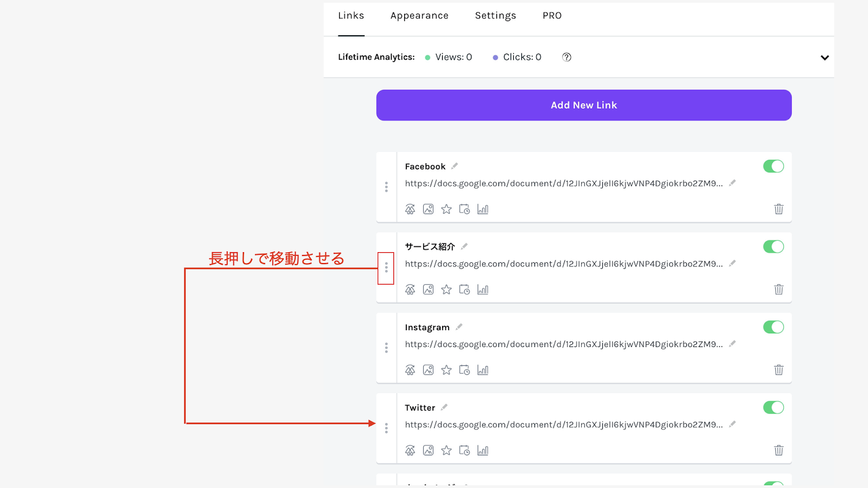This screenshot has width=868, height=488.
Task: Edit the サービス紹介 URL pencil icon
Action: pos(732,263)
